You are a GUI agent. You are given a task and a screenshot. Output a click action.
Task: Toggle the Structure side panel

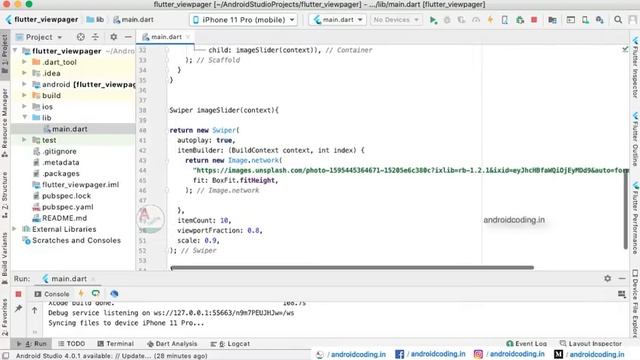tap(4, 195)
